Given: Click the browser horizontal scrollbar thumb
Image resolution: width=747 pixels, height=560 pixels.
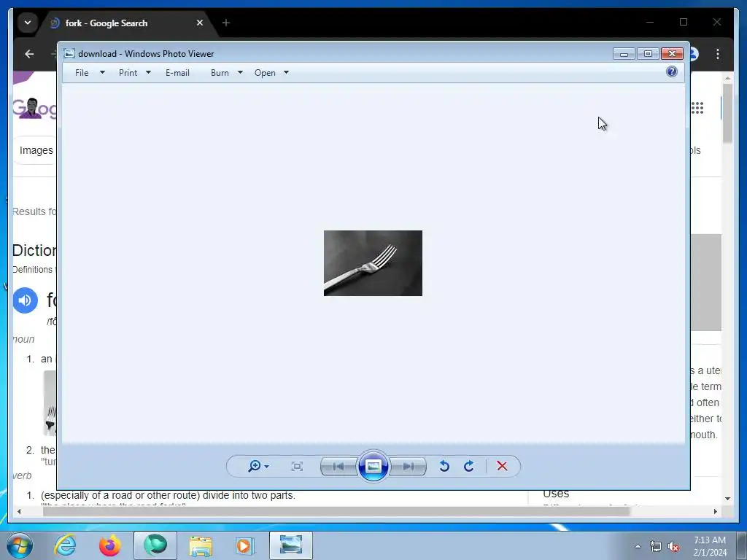Looking at the screenshot, I should [336, 511].
